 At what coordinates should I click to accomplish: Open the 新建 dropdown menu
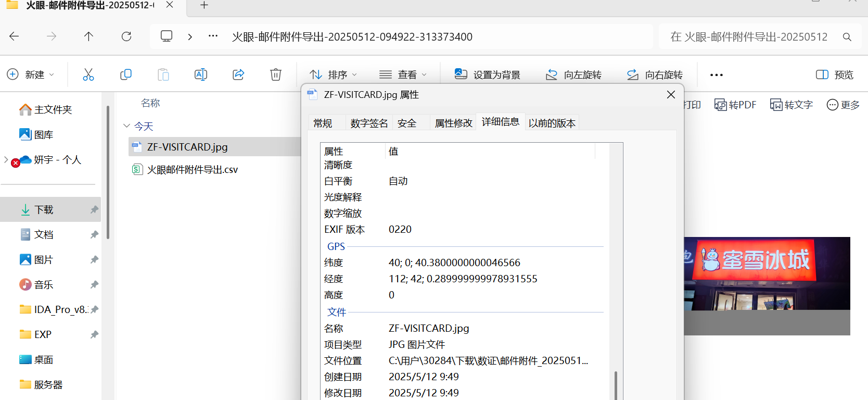31,74
